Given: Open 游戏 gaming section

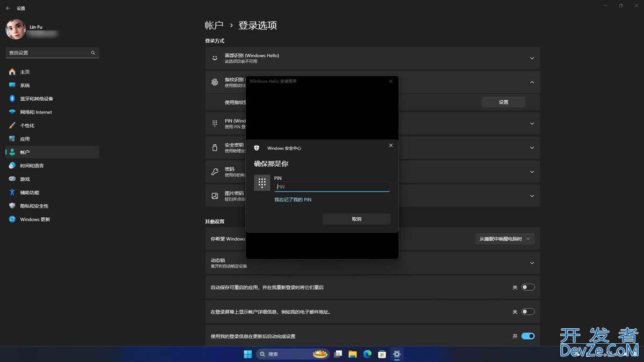Looking at the screenshot, I should (x=52, y=179).
